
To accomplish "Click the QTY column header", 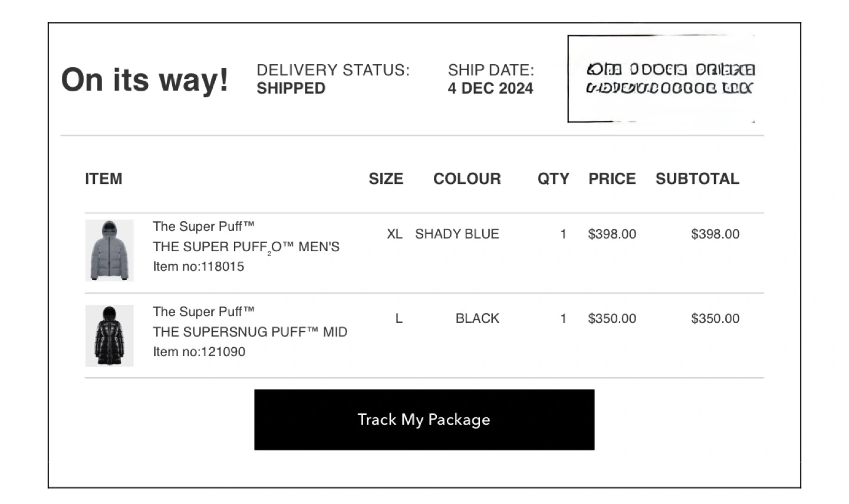I will tap(553, 179).
